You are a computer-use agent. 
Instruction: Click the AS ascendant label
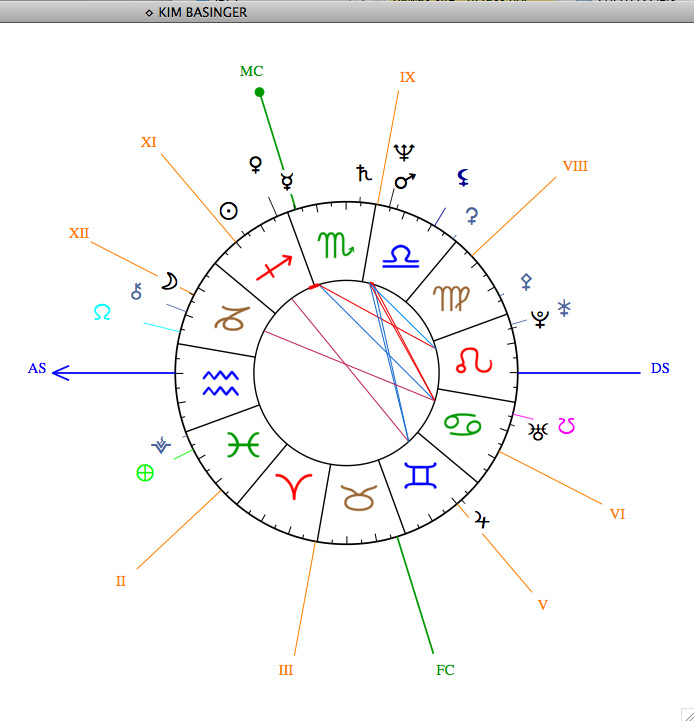[x=37, y=368]
